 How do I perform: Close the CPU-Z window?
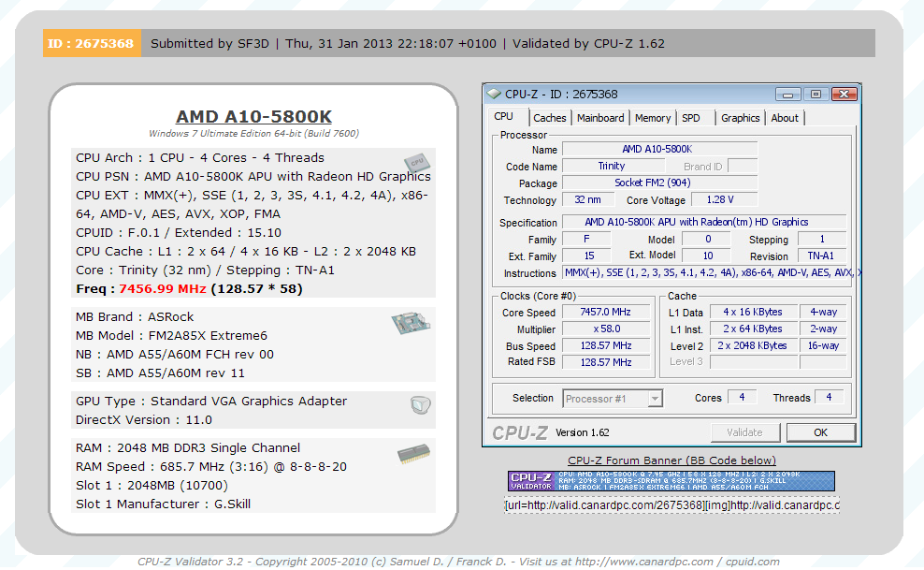(x=844, y=95)
